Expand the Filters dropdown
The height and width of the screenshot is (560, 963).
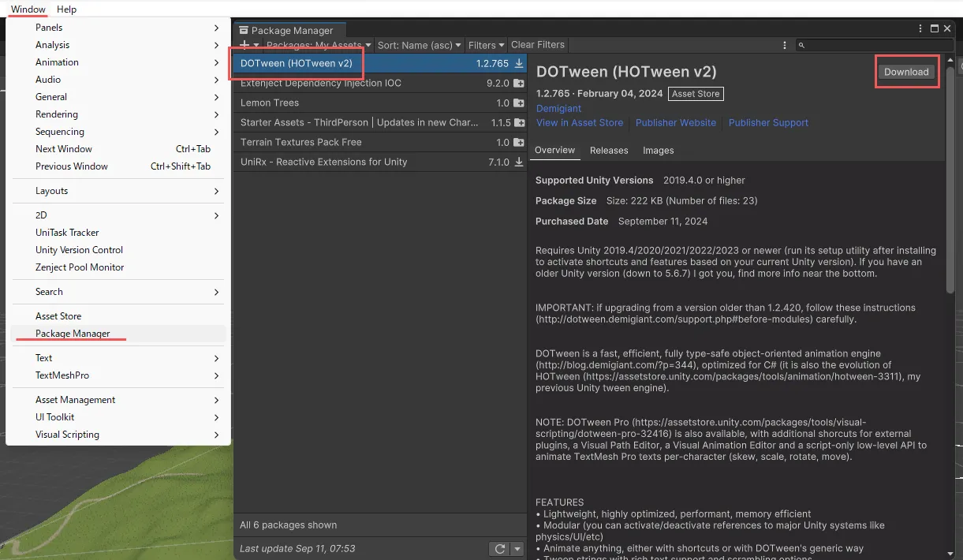pyautogui.click(x=486, y=46)
